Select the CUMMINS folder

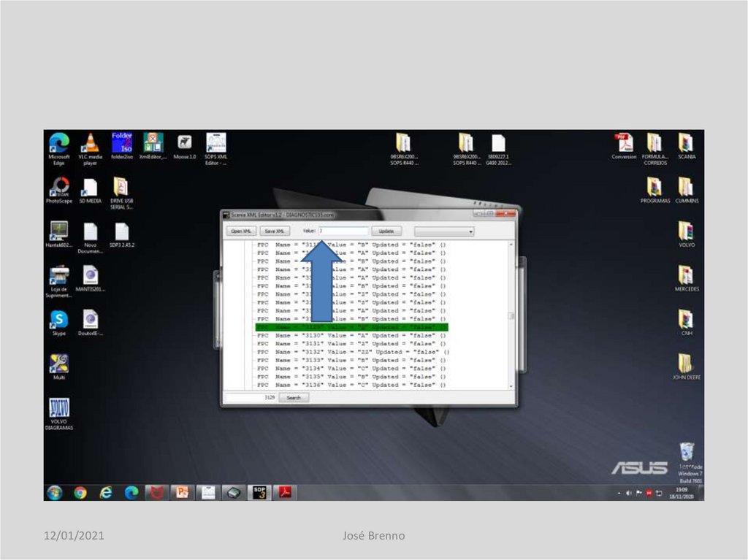(x=687, y=190)
